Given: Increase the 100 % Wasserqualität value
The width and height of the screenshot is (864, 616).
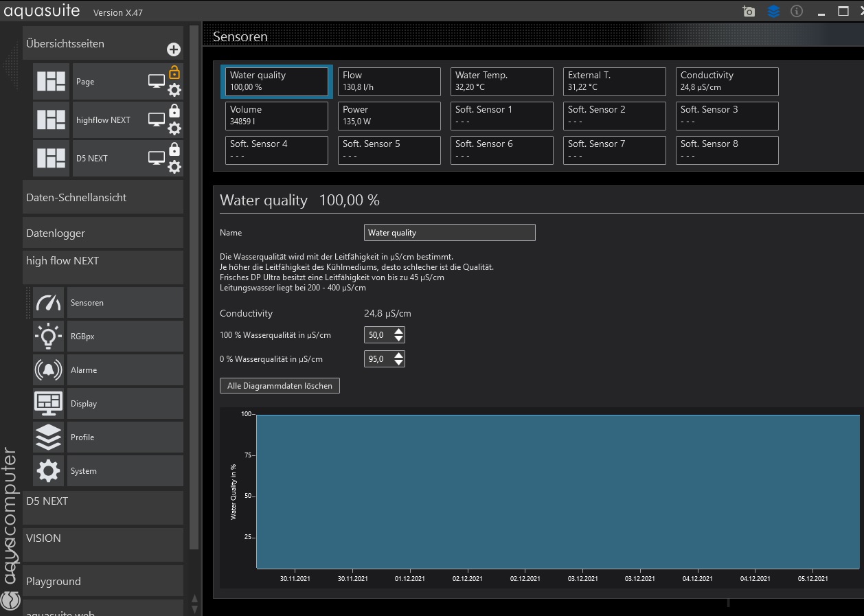Looking at the screenshot, I should click(x=398, y=331).
